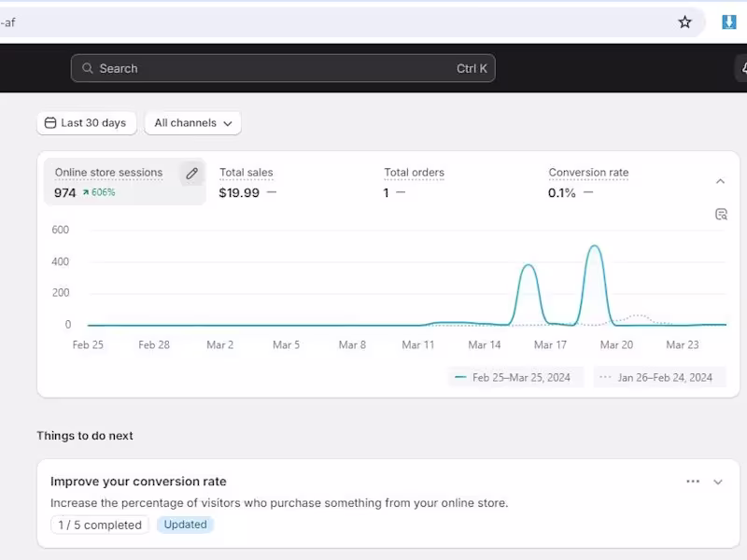Click the Improve your conversion rate heading
The height and width of the screenshot is (560, 747).
click(x=138, y=482)
